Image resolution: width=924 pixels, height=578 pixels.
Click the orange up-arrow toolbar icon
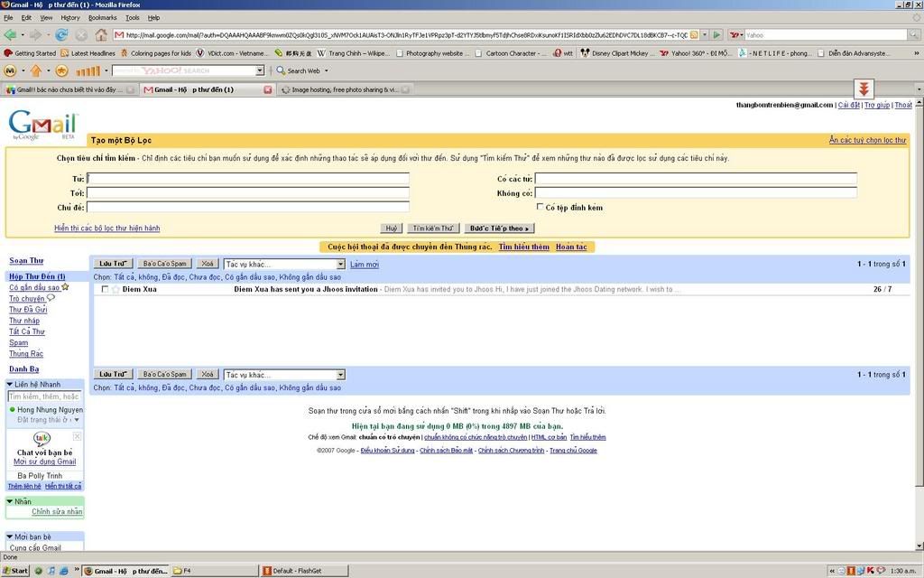(36, 70)
